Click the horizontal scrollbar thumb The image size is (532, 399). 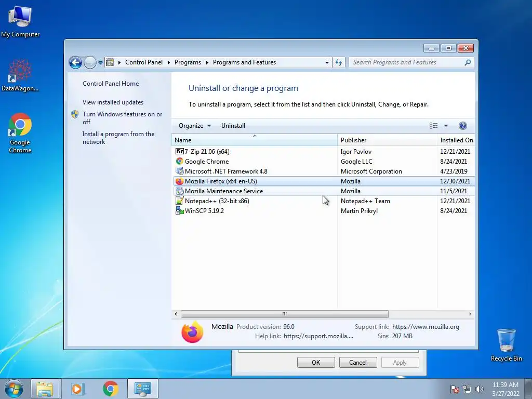tap(284, 314)
